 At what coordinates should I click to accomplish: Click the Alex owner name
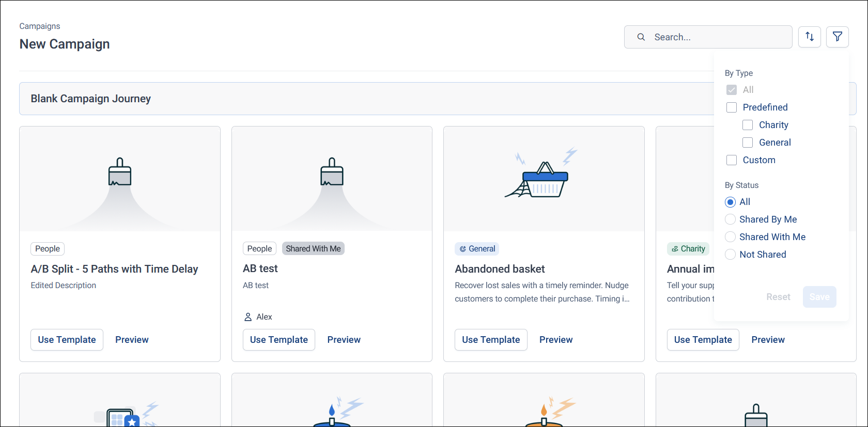(x=264, y=317)
